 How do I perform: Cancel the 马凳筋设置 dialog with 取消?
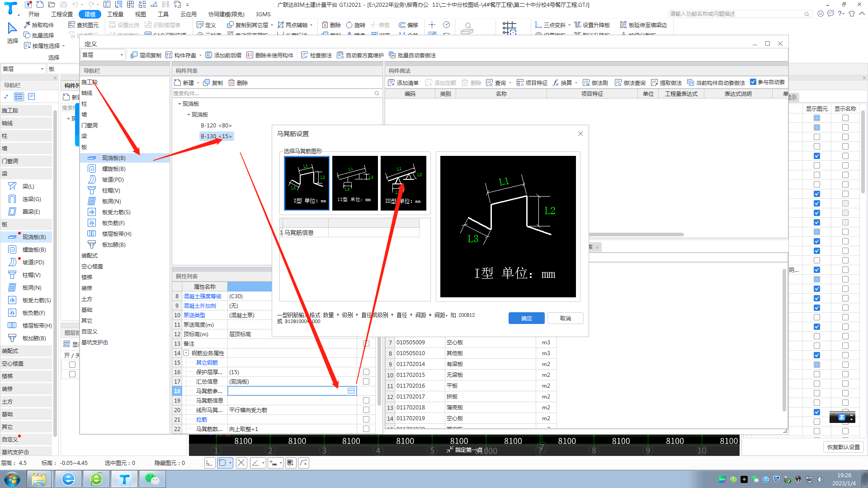pyautogui.click(x=565, y=319)
